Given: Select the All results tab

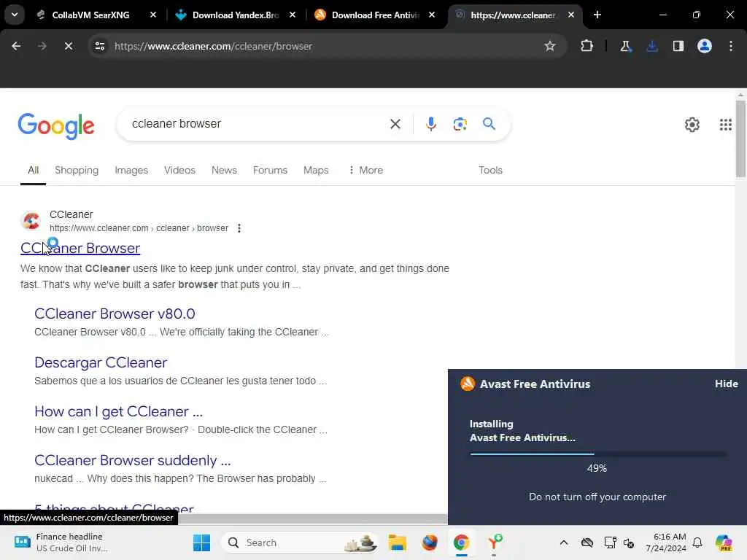Looking at the screenshot, I should 33,170.
